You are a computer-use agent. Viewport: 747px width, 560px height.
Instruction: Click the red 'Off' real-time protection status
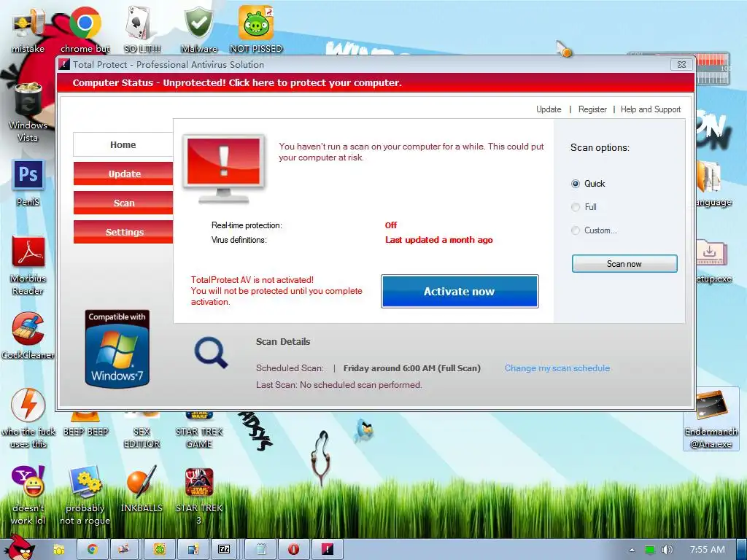pos(391,225)
